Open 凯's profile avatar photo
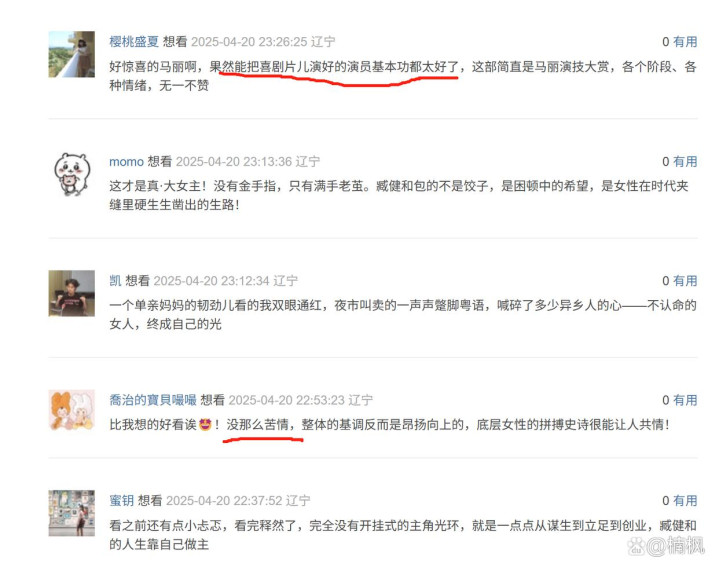 pyautogui.click(x=72, y=293)
